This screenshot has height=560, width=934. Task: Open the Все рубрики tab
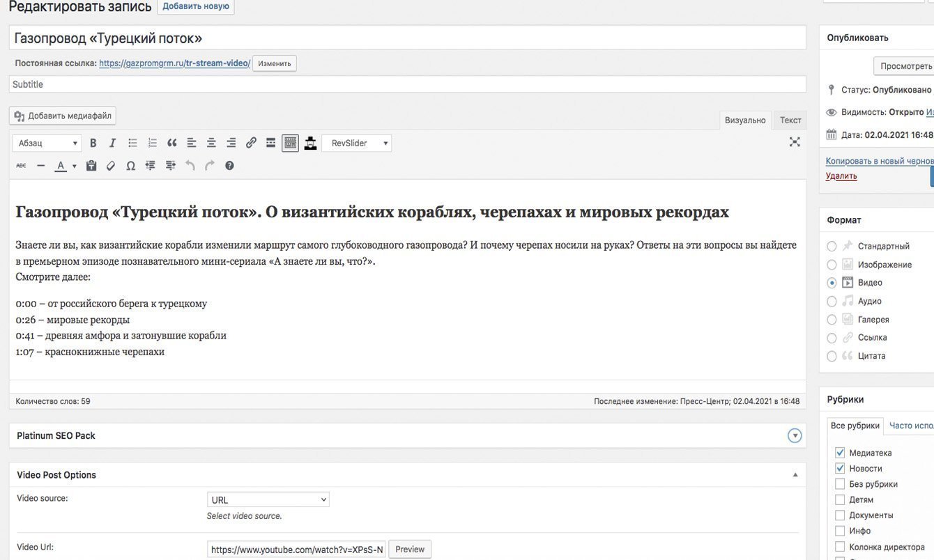[855, 426]
